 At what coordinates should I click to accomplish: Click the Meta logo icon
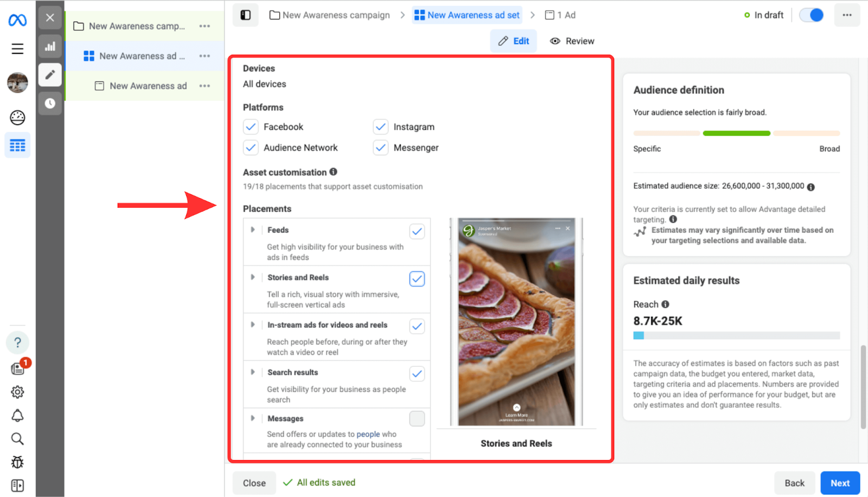tap(17, 20)
